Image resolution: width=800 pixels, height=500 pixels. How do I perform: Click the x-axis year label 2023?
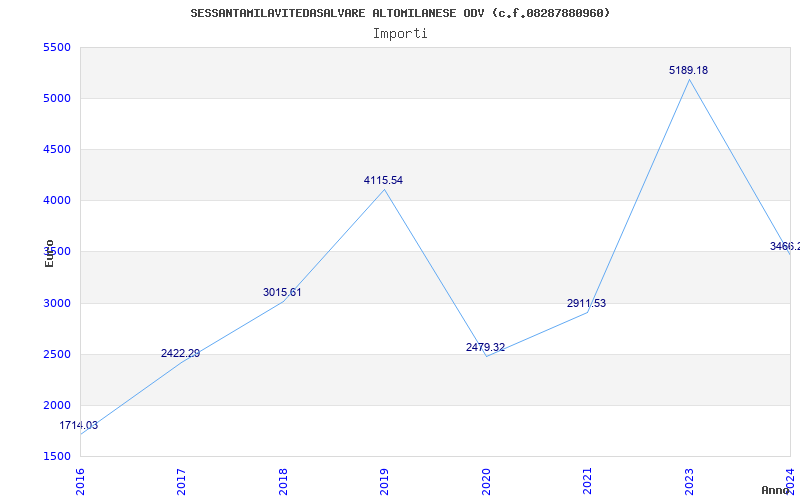(689, 482)
